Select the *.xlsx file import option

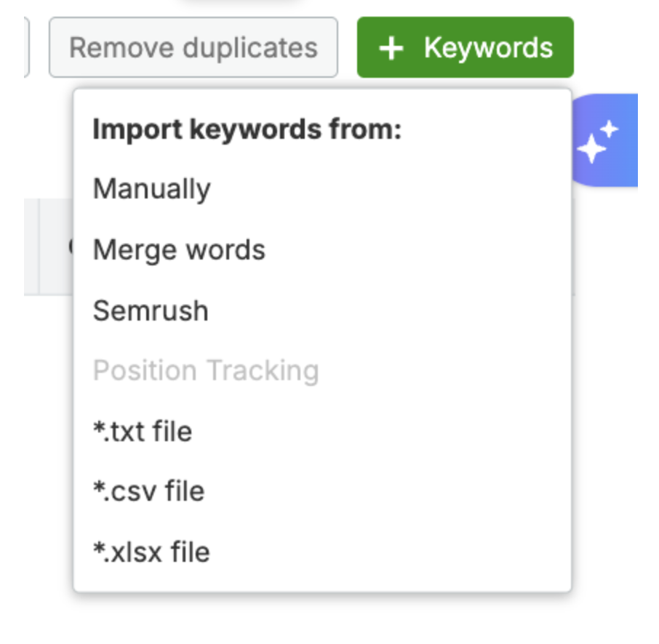[x=151, y=552]
